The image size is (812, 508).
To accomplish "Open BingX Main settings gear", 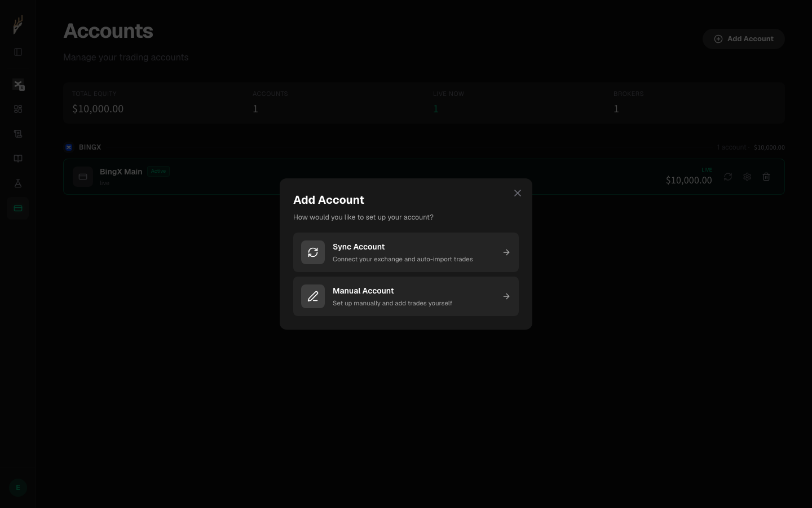I will click(747, 177).
